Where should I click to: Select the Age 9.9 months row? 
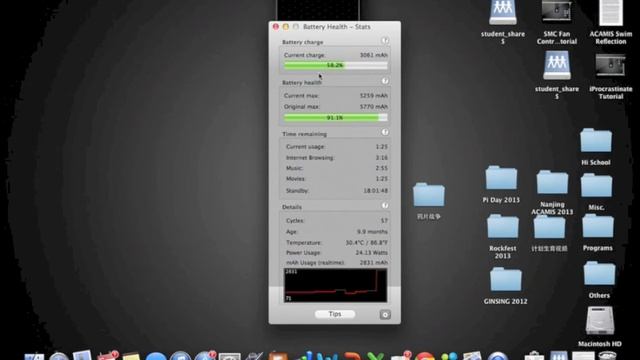336,231
